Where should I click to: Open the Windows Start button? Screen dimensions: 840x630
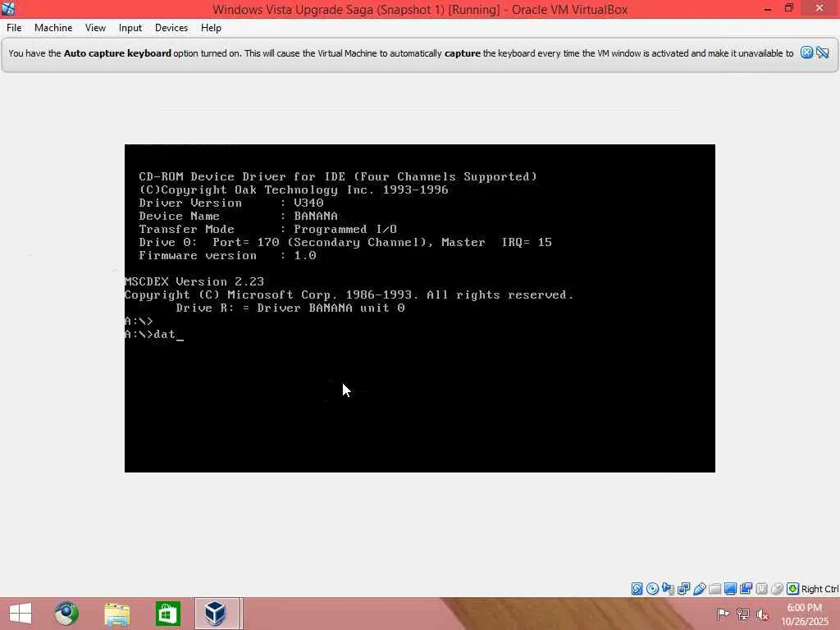point(21,614)
